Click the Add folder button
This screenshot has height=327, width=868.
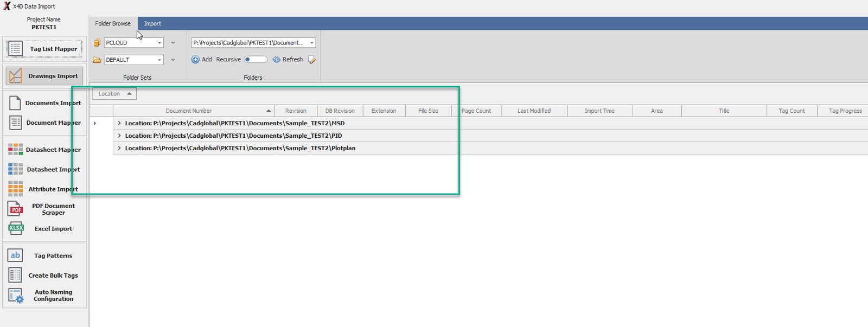click(201, 60)
